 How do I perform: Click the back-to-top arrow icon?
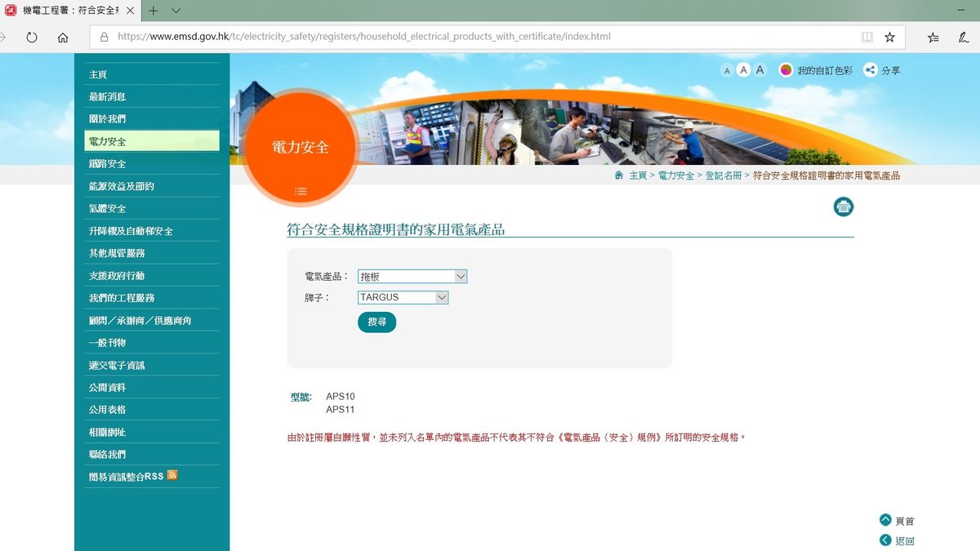click(885, 520)
